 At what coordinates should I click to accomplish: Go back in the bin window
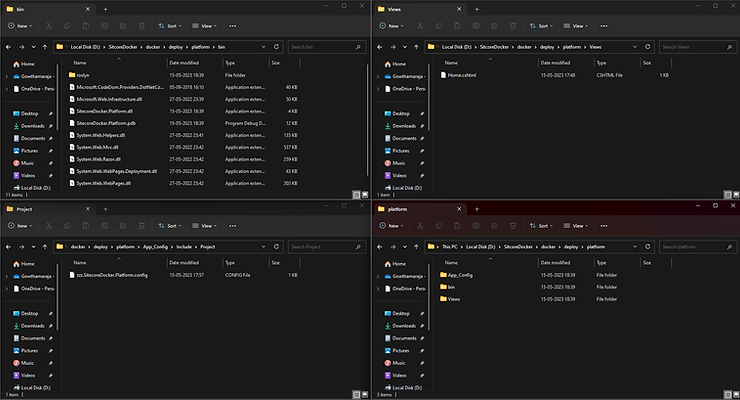tap(8, 47)
